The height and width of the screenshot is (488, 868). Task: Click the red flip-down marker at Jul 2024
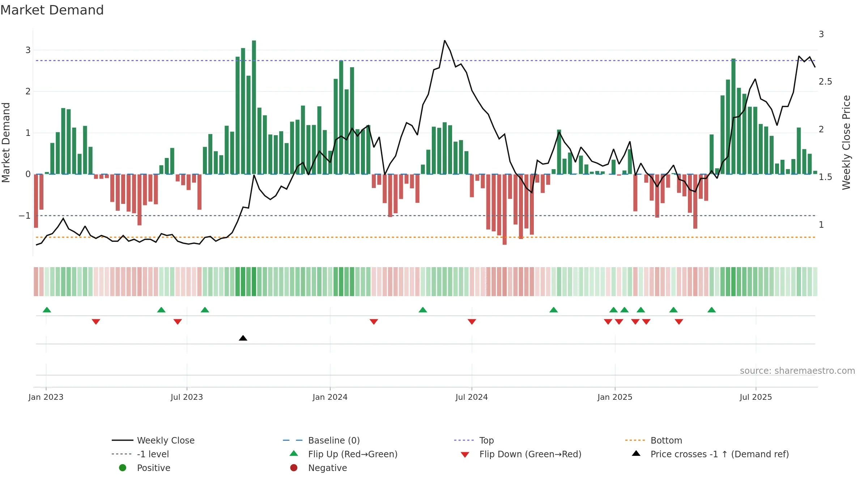[x=472, y=322]
